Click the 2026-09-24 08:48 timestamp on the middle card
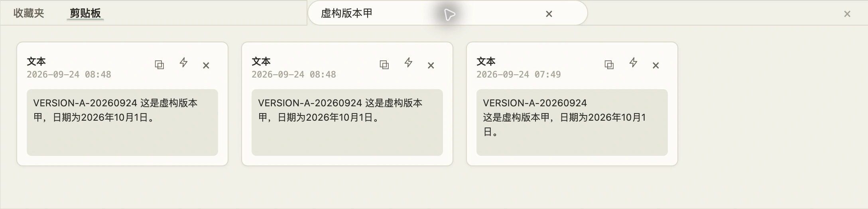This screenshot has height=209, width=868. (293, 74)
